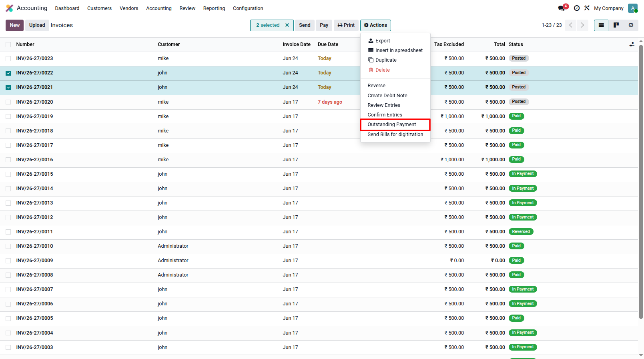Open the Reporting menu
The height and width of the screenshot is (359, 644).
point(214,8)
